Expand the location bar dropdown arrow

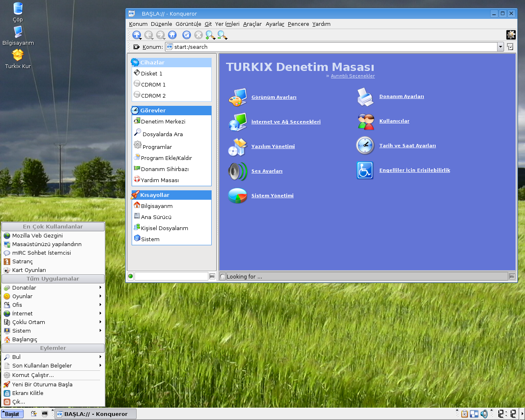(500, 47)
